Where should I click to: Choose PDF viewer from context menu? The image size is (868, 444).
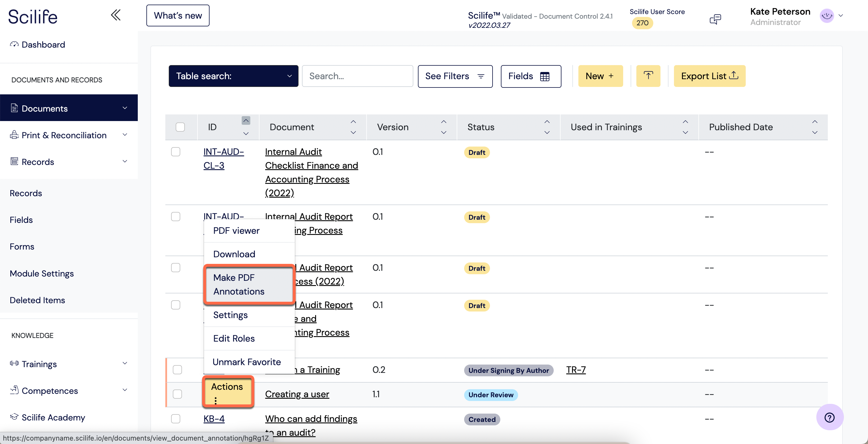tap(249, 231)
